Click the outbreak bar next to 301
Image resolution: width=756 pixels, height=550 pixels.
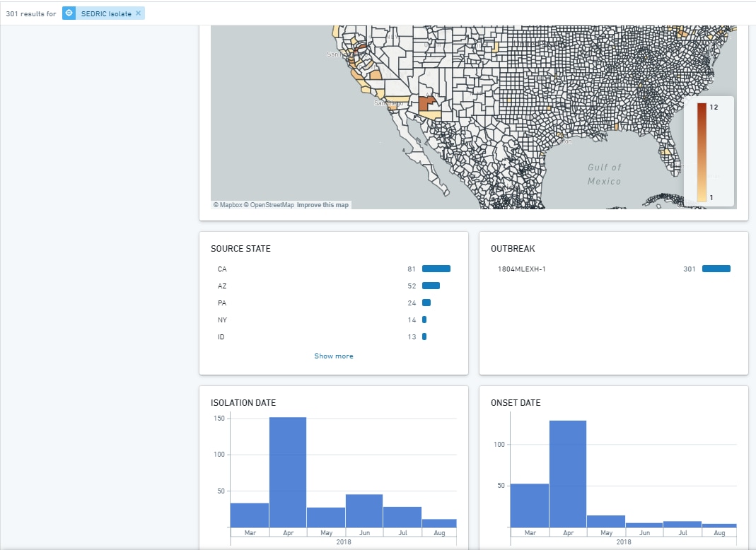716,269
